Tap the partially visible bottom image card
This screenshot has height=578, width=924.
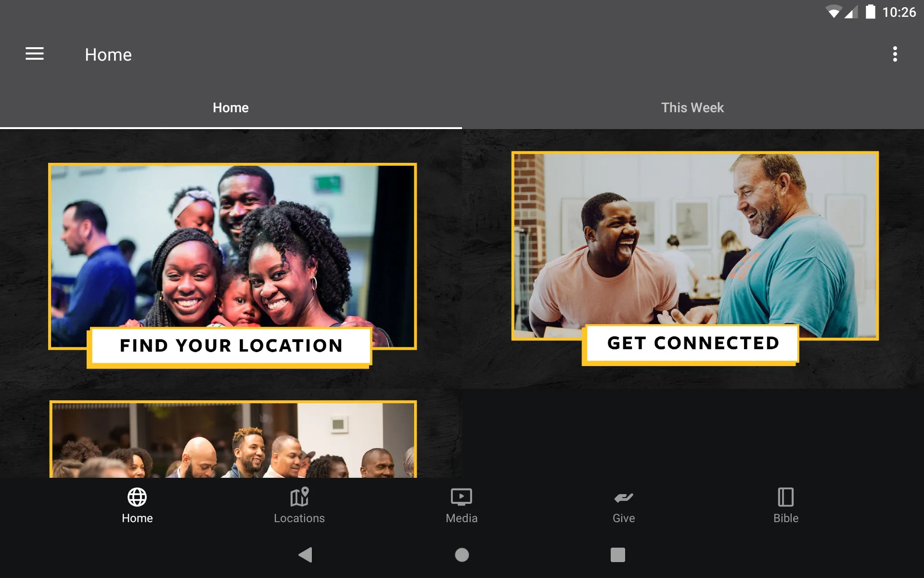pyautogui.click(x=231, y=439)
